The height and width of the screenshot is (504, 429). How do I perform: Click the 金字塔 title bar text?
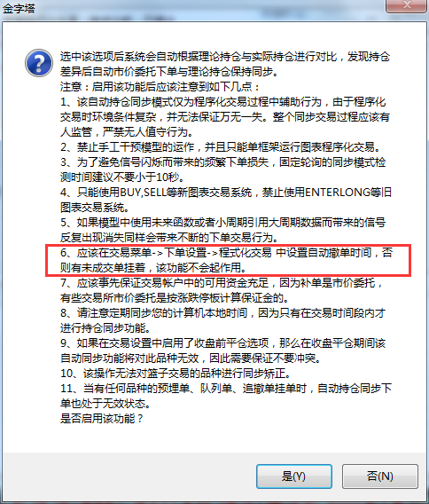(x=19, y=8)
